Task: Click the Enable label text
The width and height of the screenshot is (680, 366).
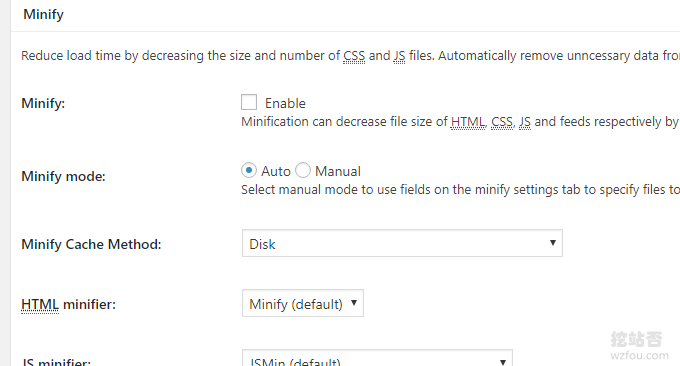Action: 285,103
